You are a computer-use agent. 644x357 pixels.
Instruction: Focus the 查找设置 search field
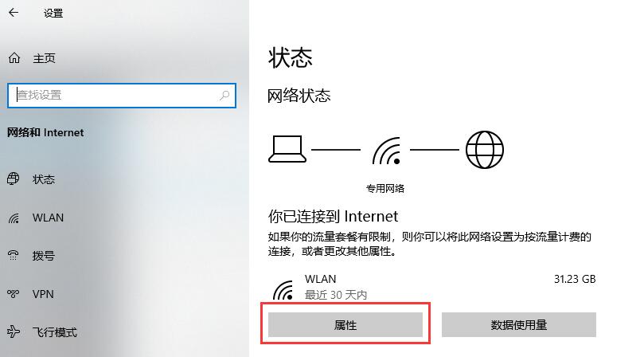click(122, 96)
